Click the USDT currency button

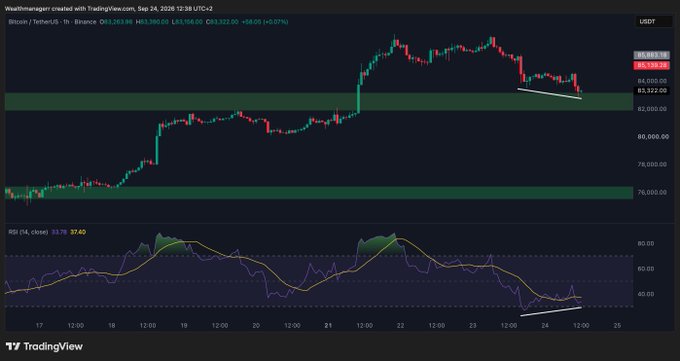tap(654, 22)
